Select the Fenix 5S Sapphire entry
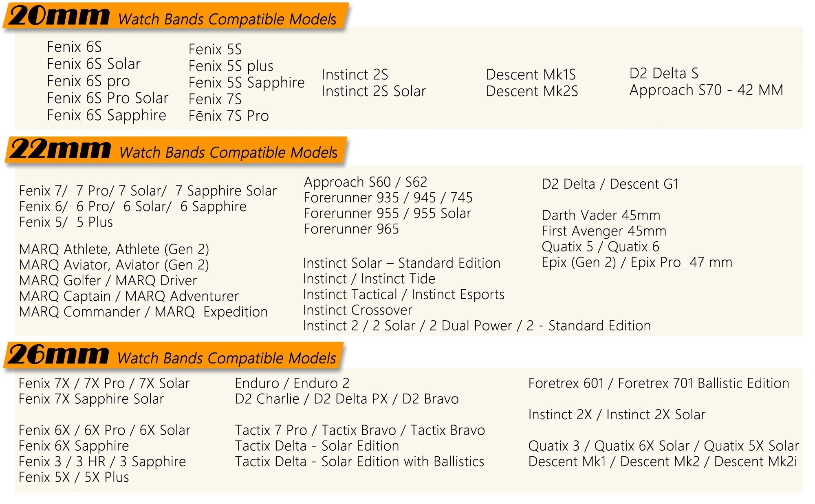Image resolution: width=815 pixels, height=504 pixels. 247,83
